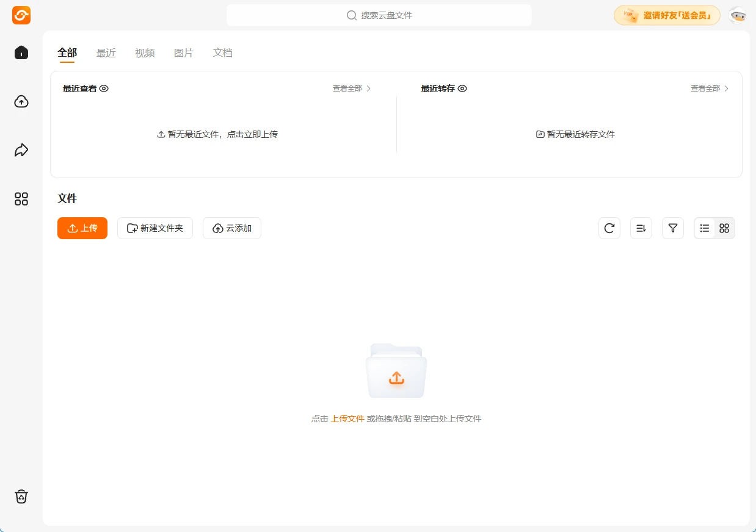Open the transfer/upload list in the sidebar
Screen dimensions: 756x532
(21, 102)
